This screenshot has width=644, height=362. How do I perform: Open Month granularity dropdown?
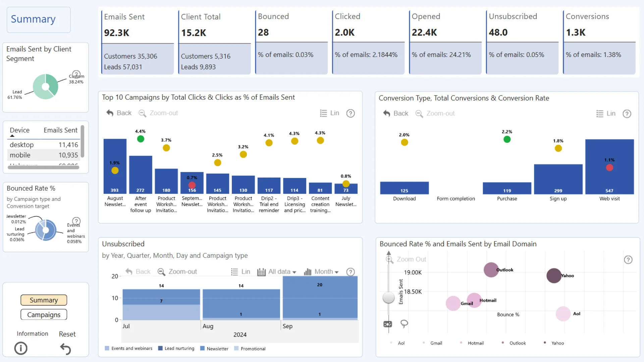(x=321, y=272)
